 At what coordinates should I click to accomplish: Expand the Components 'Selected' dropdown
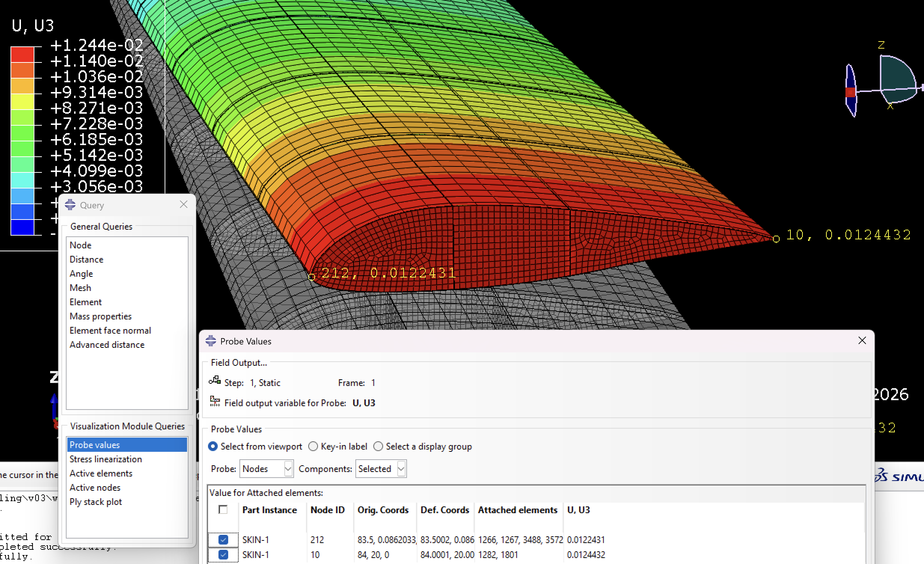pos(381,469)
